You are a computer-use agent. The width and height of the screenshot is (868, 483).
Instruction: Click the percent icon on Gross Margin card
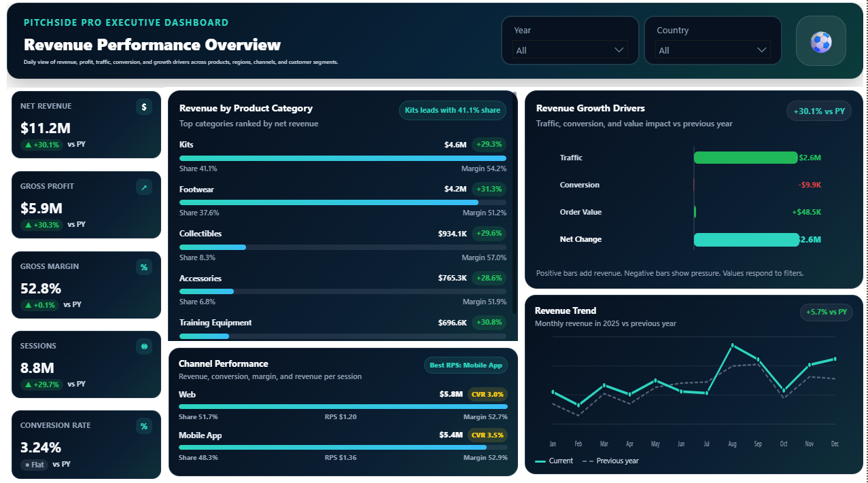144,267
